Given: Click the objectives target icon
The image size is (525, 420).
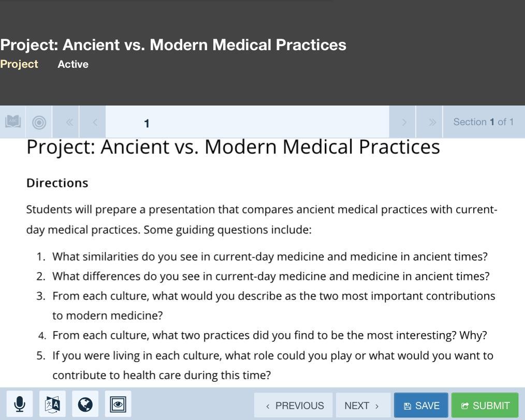Looking at the screenshot, I should tap(39, 122).
